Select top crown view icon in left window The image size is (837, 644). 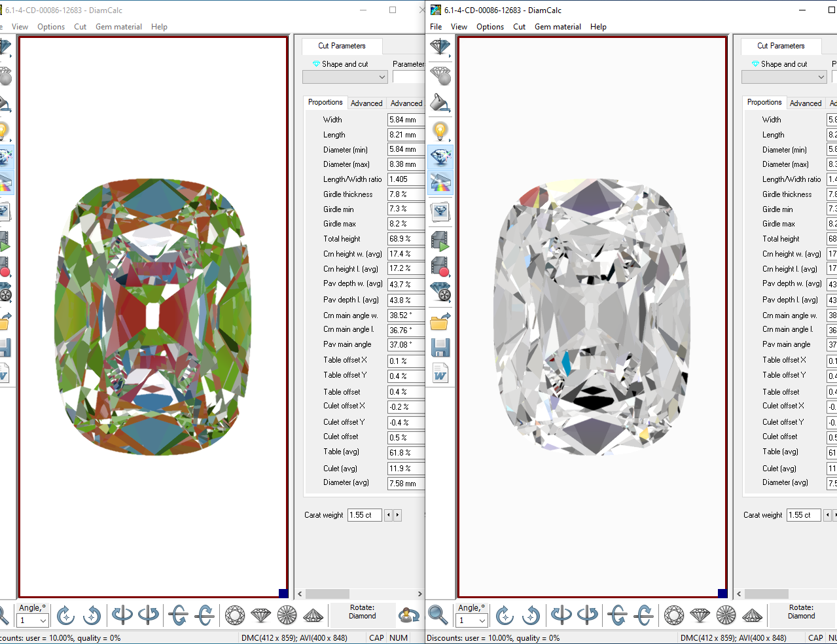click(x=235, y=615)
